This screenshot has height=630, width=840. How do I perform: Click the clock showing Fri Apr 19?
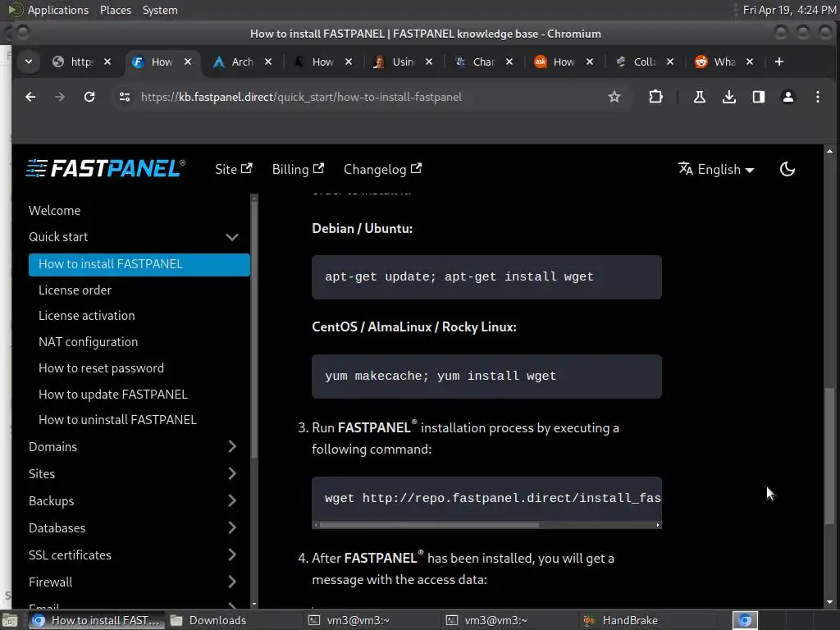click(x=788, y=10)
